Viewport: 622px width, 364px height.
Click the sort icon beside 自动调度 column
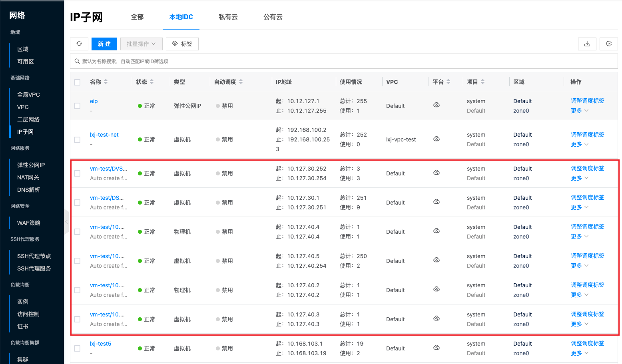241,82
